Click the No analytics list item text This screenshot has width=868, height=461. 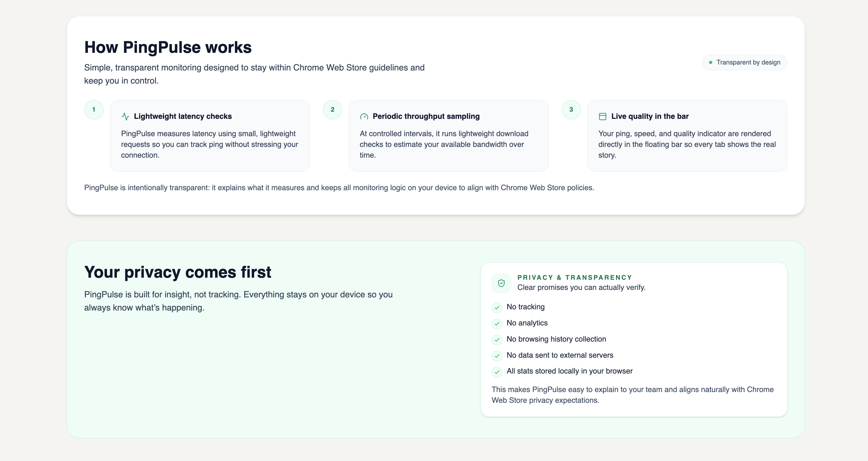coord(527,323)
